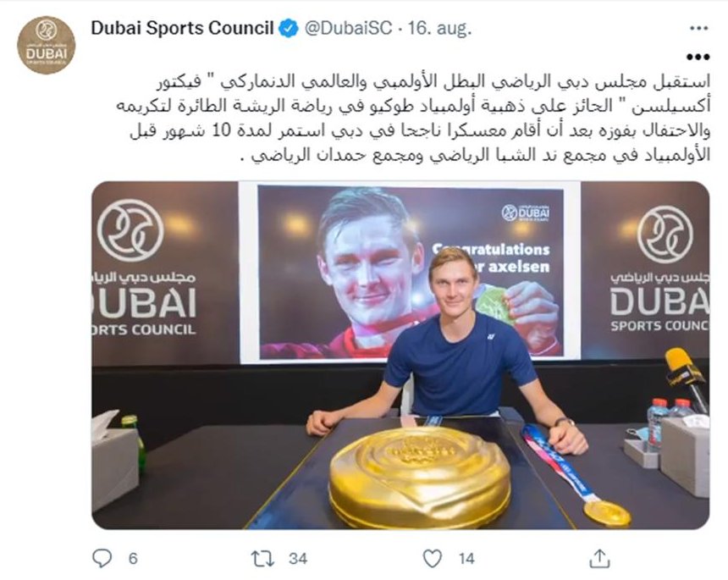
Task: Click the reply count 6
Action: click(x=133, y=558)
